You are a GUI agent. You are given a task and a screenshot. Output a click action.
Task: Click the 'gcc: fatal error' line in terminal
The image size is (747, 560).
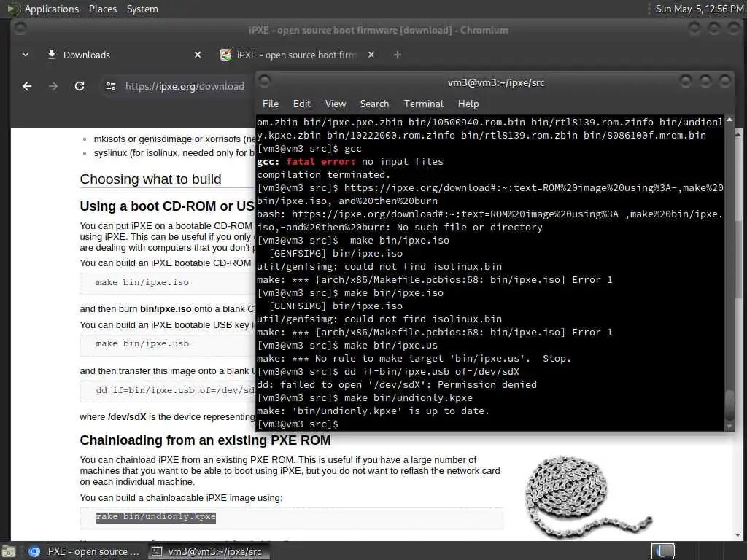[x=349, y=161]
